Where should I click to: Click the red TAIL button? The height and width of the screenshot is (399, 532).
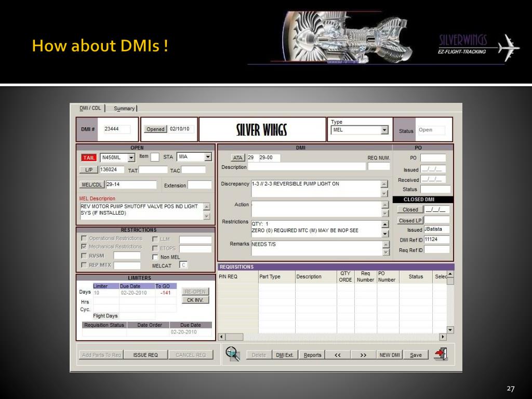tap(89, 158)
